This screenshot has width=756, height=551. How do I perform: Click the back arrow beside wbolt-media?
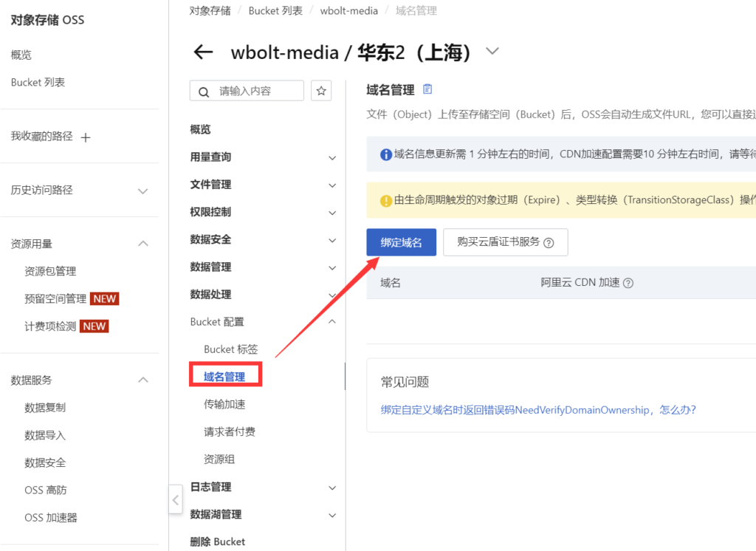[x=203, y=52]
